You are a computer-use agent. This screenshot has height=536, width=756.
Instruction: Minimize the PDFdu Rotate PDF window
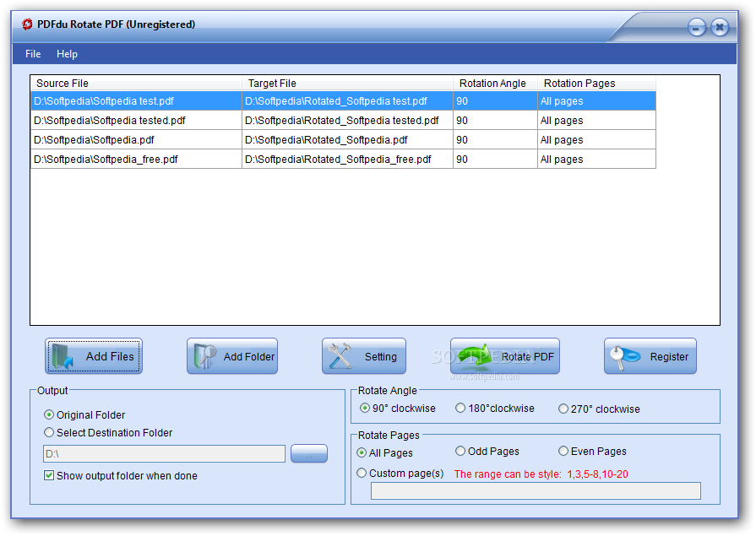click(x=696, y=28)
